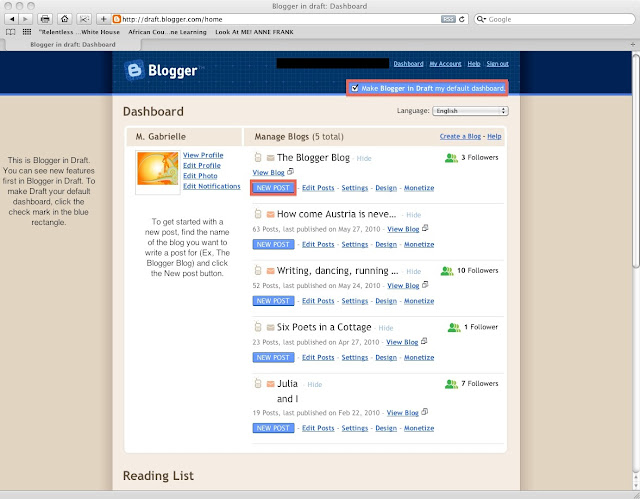The height and width of the screenshot is (499, 640).
Task: Click NEW POST for Julia and I
Action: (x=273, y=428)
